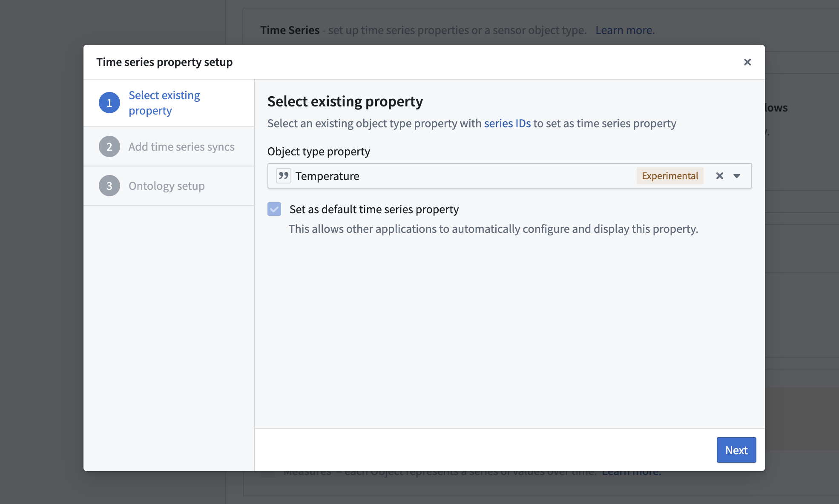The width and height of the screenshot is (839, 504).
Task: Click the Select existing property heading
Action: click(x=345, y=102)
